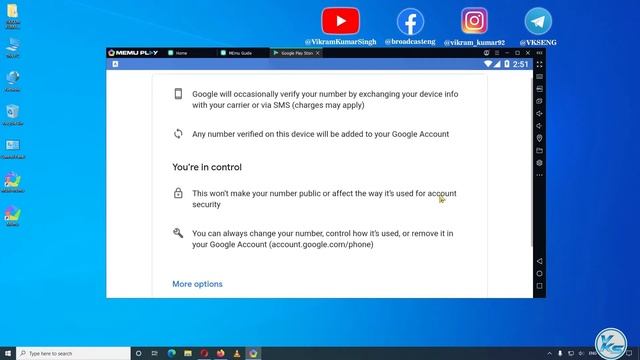The image size is (640, 360).
Task: Collapse the MEmu sidebar toggle at top right
Action: pyautogui.click(x=539, y=53)
